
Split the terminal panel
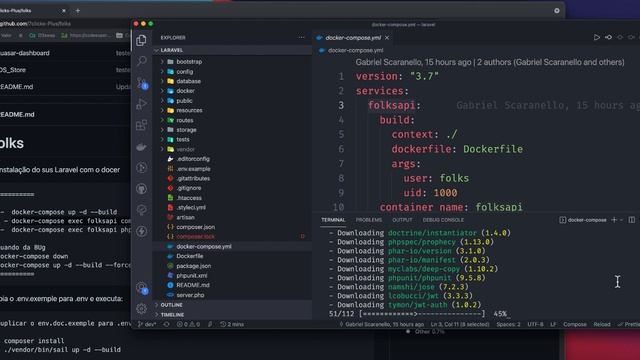point(632,220)
